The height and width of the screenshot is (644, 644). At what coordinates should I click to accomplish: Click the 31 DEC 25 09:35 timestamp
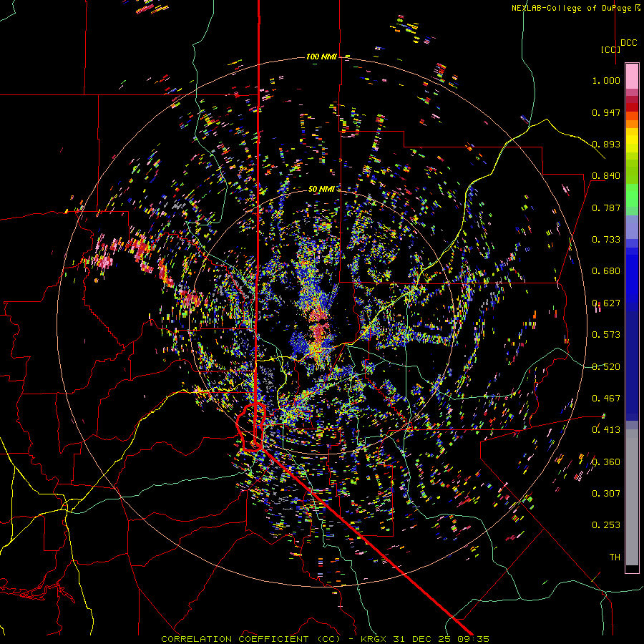(x=441, y=639)
